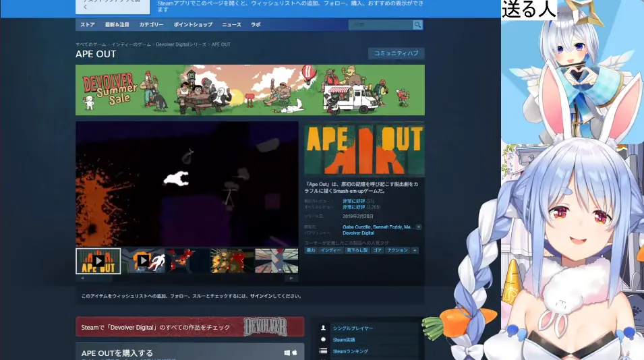Play the first APE OUT trailer thumbnail
The height and width of the screenshot is (360, 644).
click(98, 261)
